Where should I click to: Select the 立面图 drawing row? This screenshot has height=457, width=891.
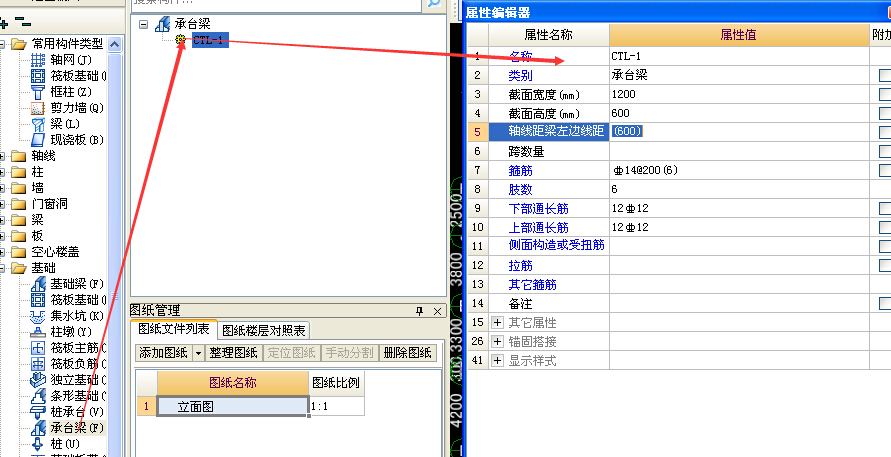(233, 406)
